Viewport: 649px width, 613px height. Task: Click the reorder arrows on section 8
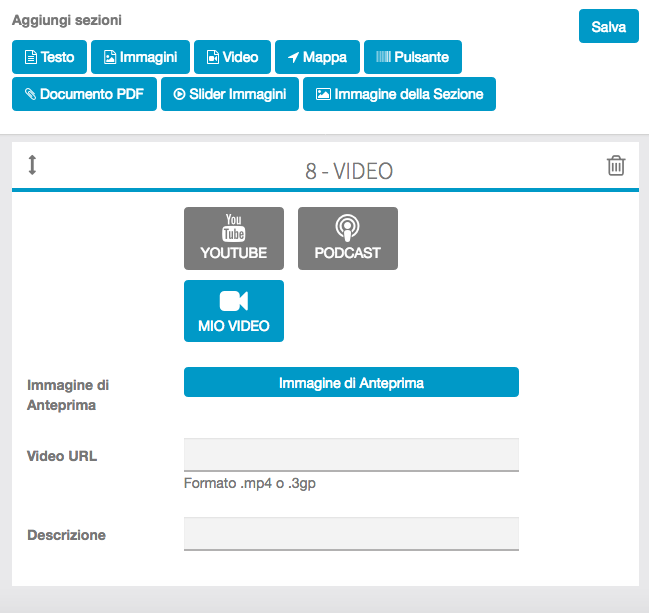(32, 165)
